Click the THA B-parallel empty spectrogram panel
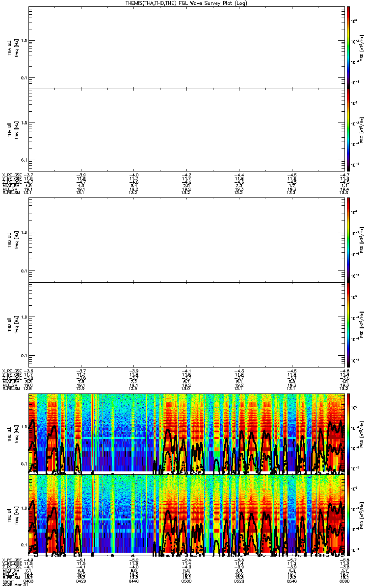This screenshot has height=588, width=368. 185,130
